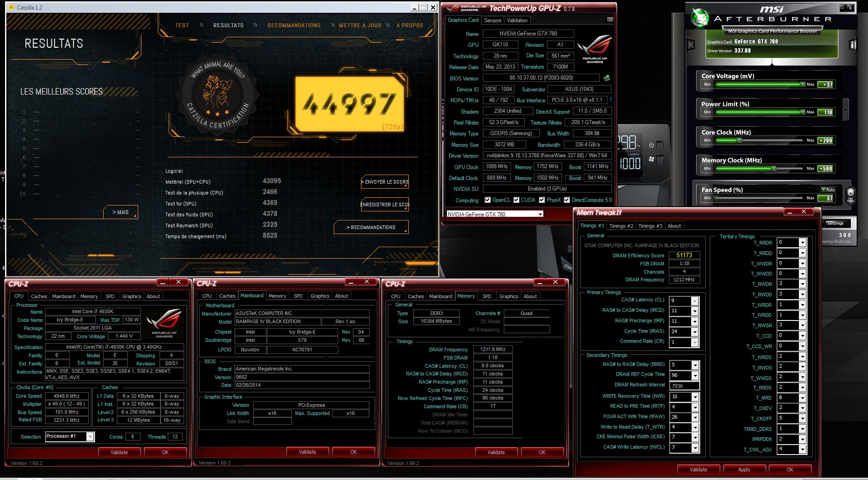The height and width of the screenshot is (480, 868).
Task: Click the DRAM Refresh Interval field
Action: coord(684,386)
